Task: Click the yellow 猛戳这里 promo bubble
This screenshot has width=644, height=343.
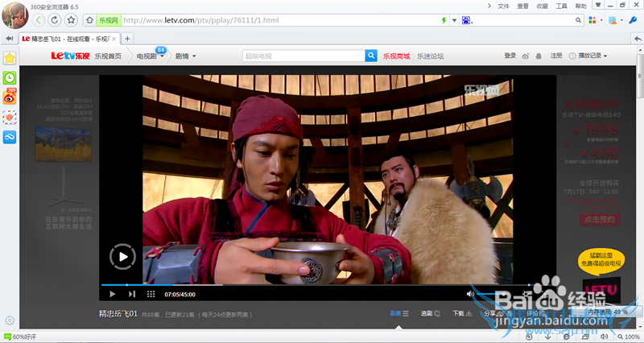Action: [x=601, y=260]
